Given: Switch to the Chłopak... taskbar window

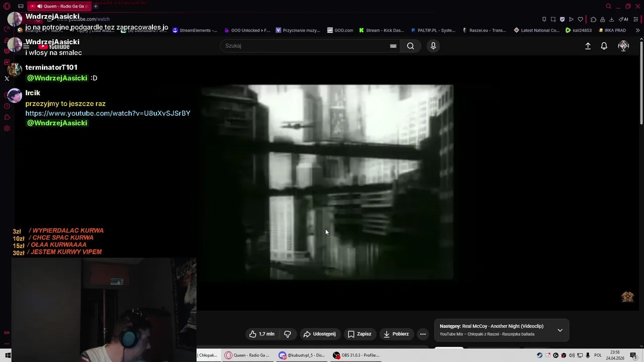Looking at the screenshot, I should tap(208, 355).
